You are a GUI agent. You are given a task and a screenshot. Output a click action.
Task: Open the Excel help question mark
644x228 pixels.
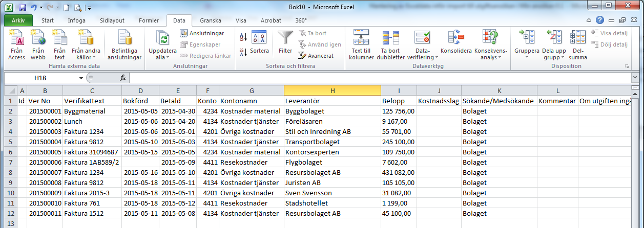pos(600,20)
